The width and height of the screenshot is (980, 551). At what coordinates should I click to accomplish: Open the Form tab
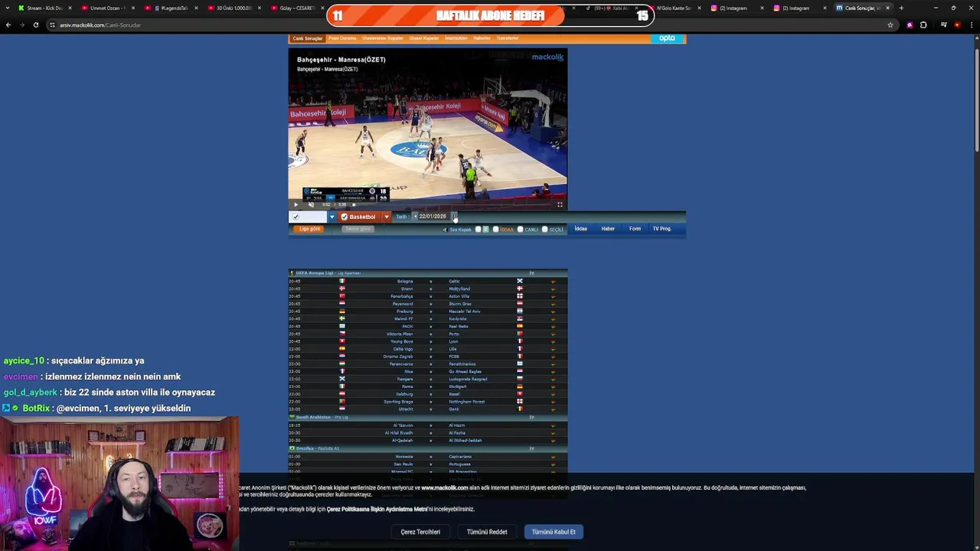pos(635,229)
